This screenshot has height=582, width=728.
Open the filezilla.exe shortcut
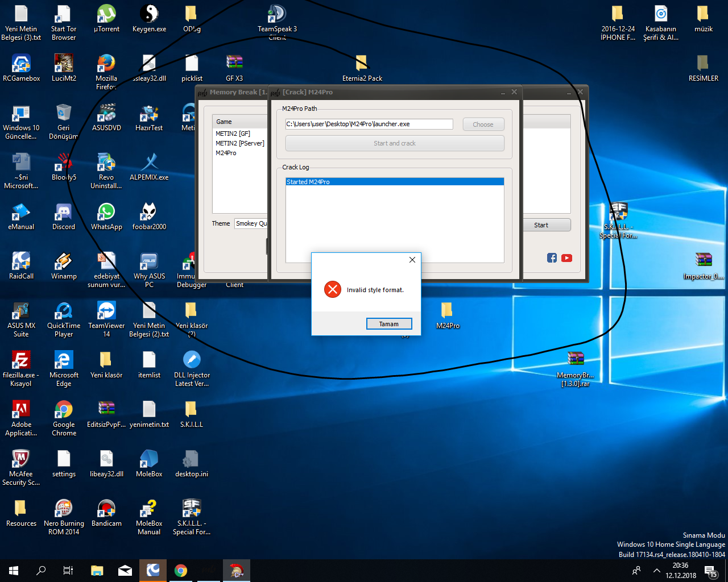21,369
